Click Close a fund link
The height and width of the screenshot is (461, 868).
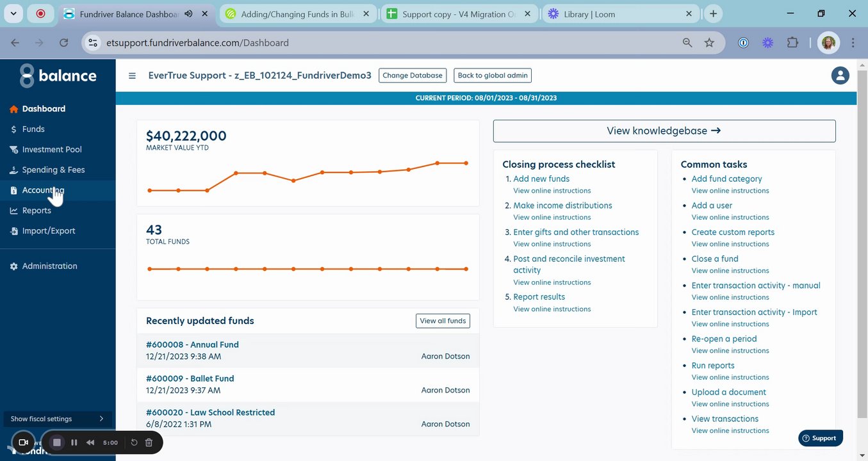click(x=715, y=259)
